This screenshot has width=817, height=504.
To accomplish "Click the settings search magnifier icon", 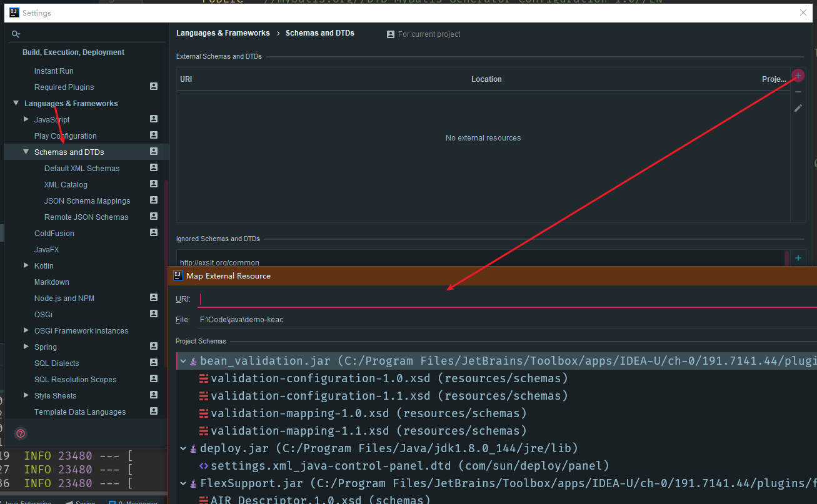I will [x=16, y=34].
